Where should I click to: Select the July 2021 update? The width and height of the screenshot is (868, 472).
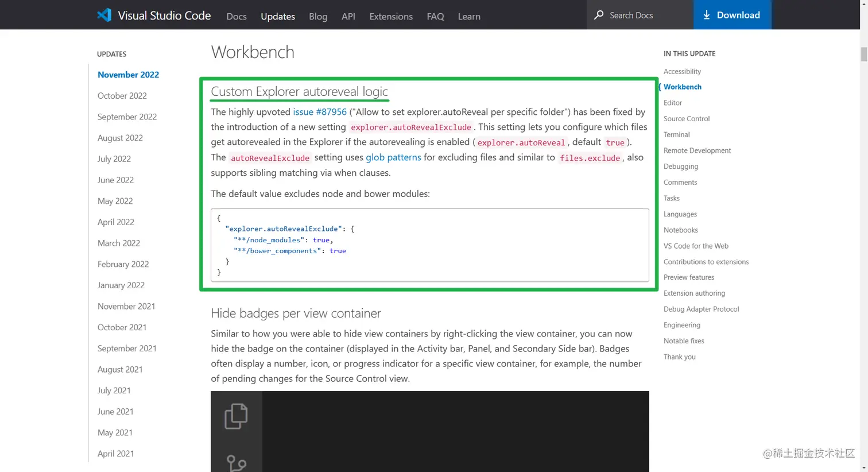click(114, 390)
